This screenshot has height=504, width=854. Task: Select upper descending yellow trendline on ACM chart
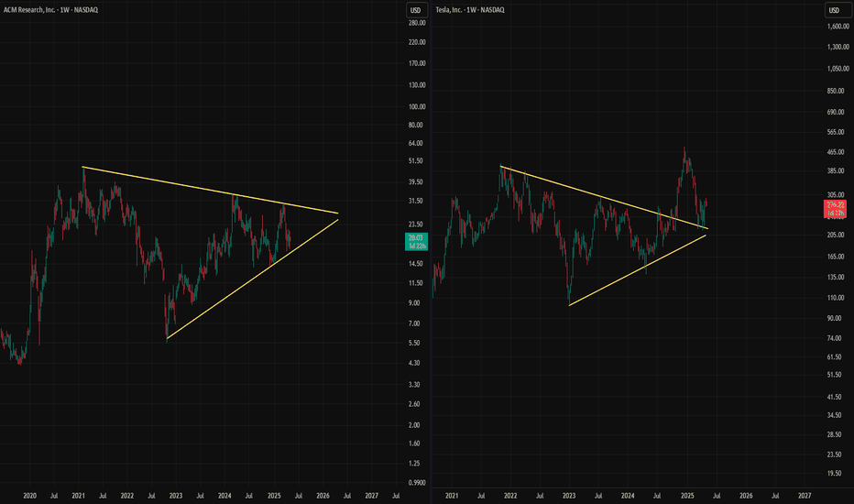[210, 191]
